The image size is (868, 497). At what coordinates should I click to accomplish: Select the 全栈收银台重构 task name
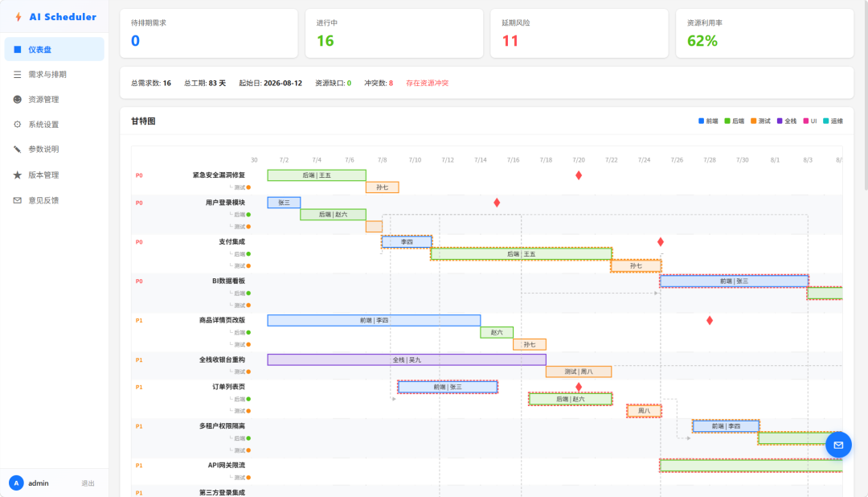click(x=222, y=359)
